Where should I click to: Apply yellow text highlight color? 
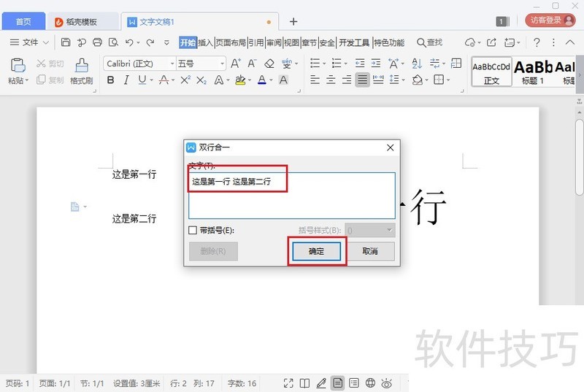(240, 80)
